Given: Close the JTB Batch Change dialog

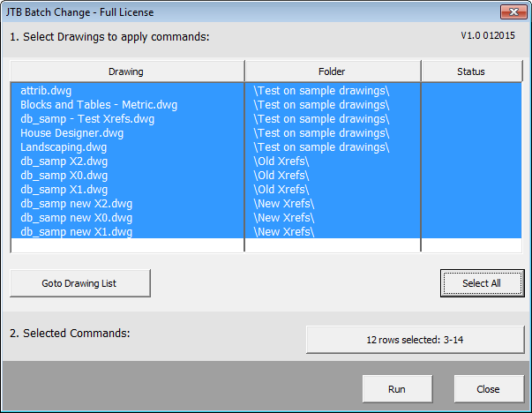Looking at the screenshot, I should [489, 389].
